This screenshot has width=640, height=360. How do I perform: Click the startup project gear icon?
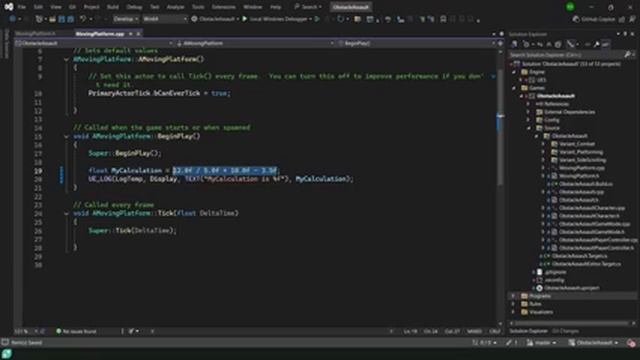point(194,19)
